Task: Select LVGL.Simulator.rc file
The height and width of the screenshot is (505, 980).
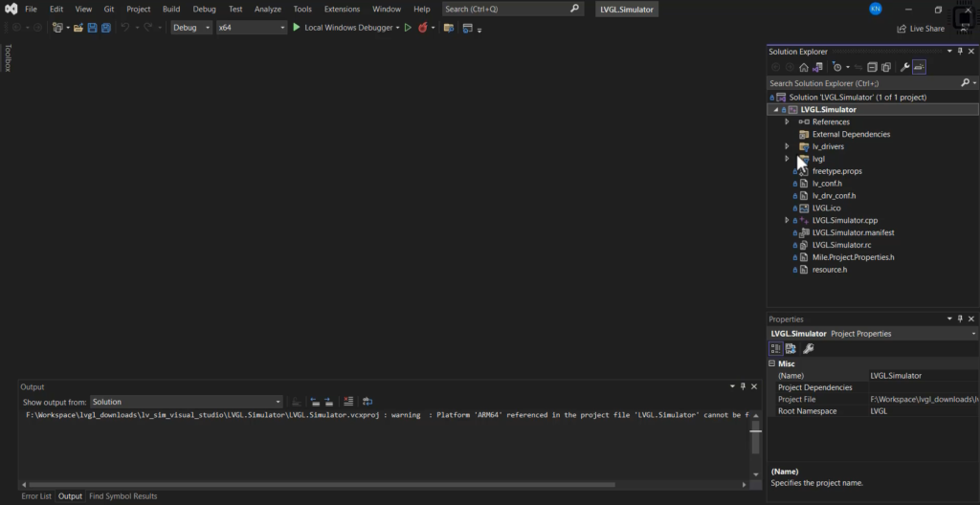Action: 841,245
